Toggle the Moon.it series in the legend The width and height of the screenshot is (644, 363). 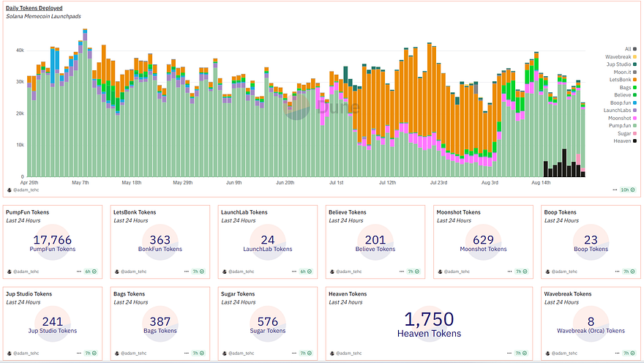click(625, 72)
